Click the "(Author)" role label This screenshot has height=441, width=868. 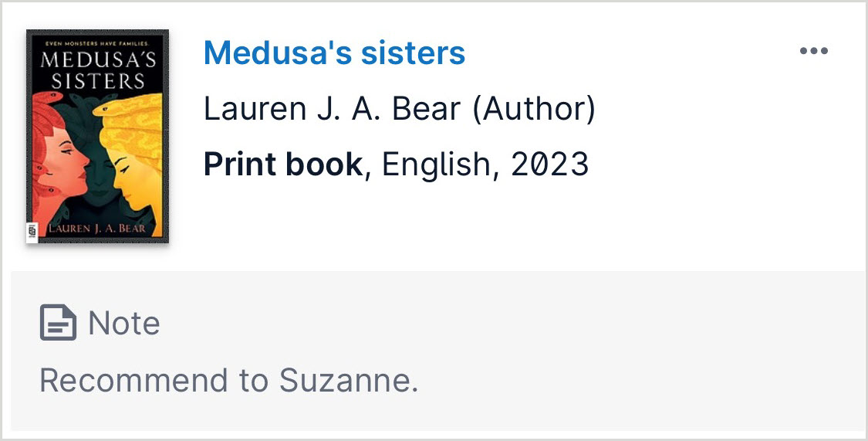click(x=534, y=109)
